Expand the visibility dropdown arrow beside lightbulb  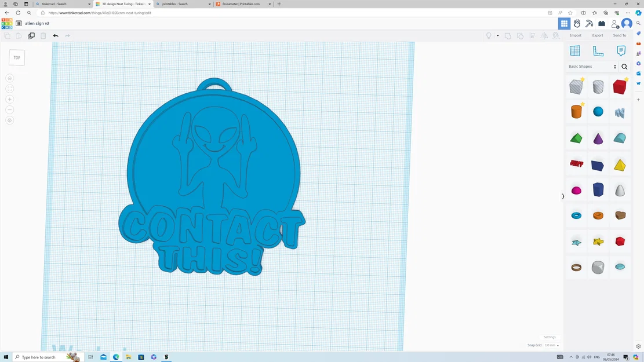coord(498,36)
